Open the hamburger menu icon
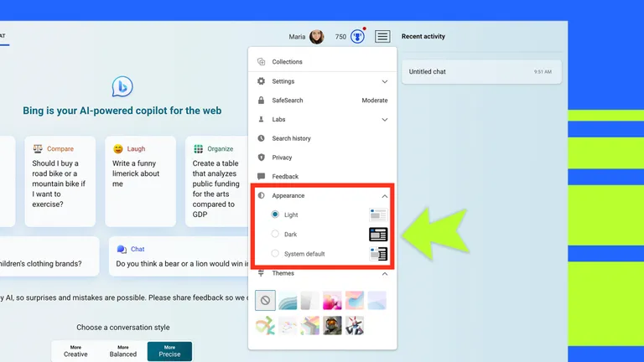 (x=382, y=37)
